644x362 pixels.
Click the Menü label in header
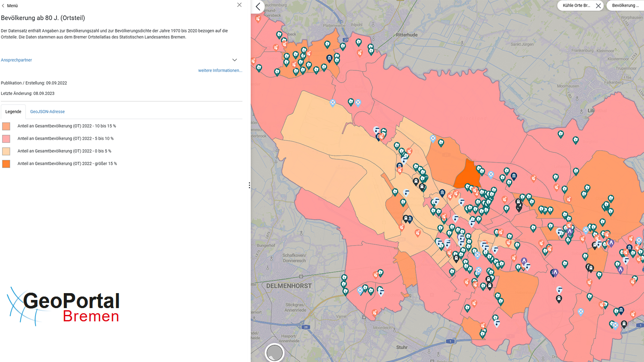pyautogui.click(x=12, y=6)
